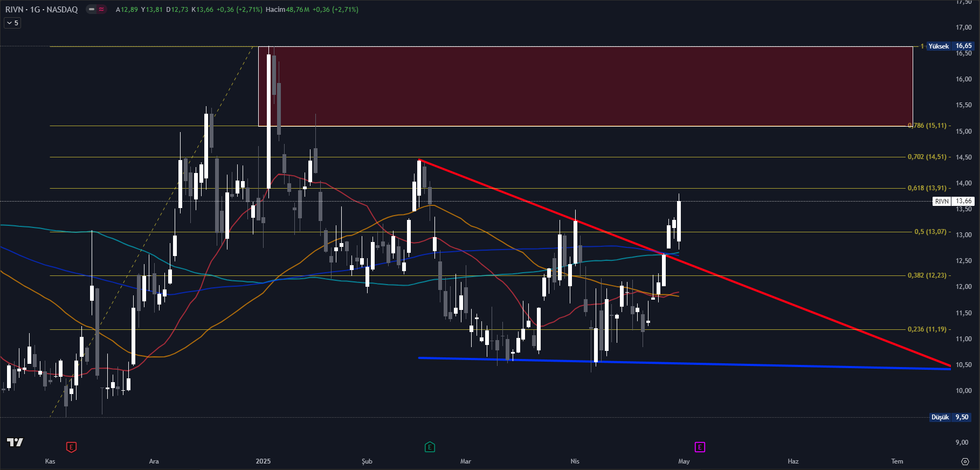Select the dark red resistance zone rectangle
980x470 pixels.
pos(585,86)
